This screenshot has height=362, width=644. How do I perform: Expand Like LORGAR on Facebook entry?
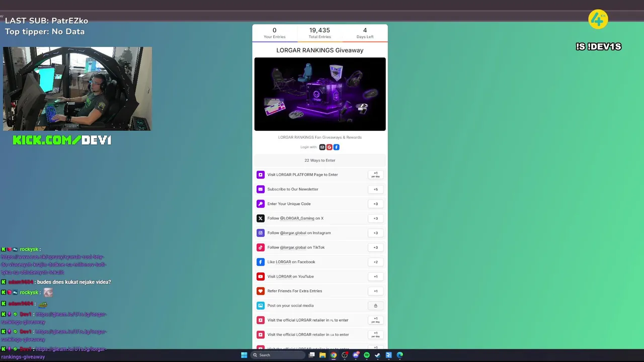click(320, 262)
